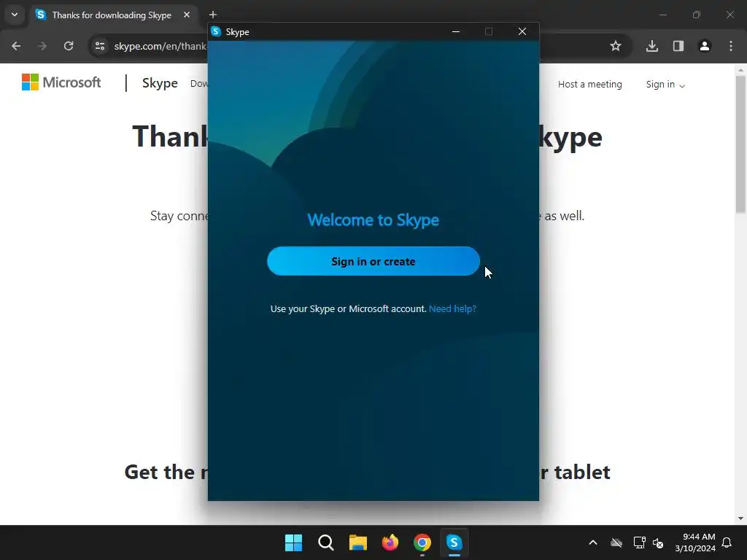Close the Thanks for downloading Skype tab

point(187,15)
